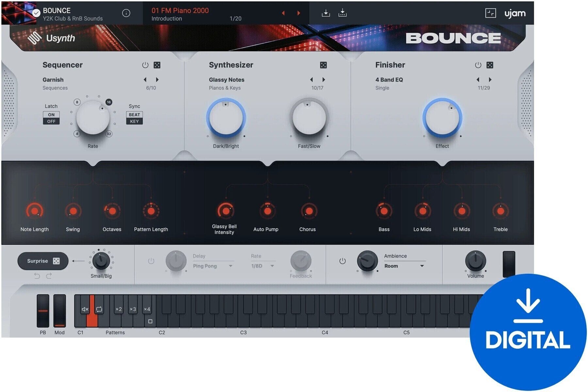Click the x3 pattern key
Image resolution: width=588 pixels, height=392 pixels.
[x=133, y=309]
